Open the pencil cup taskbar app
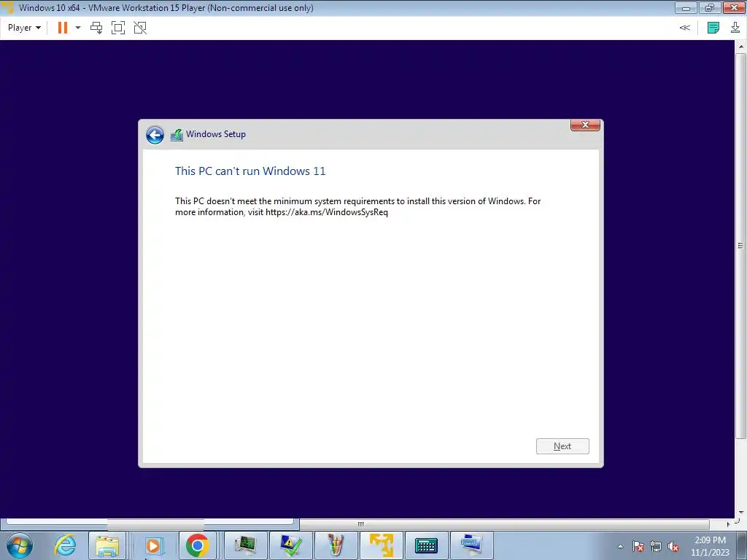 [336, 545]
